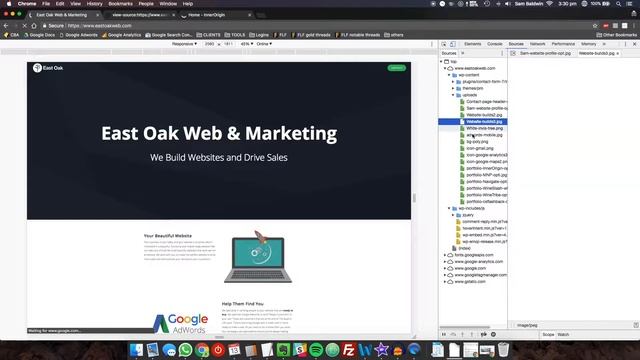
Task: Open DevTools three-dot customize menu
Action: coord(625,44)
